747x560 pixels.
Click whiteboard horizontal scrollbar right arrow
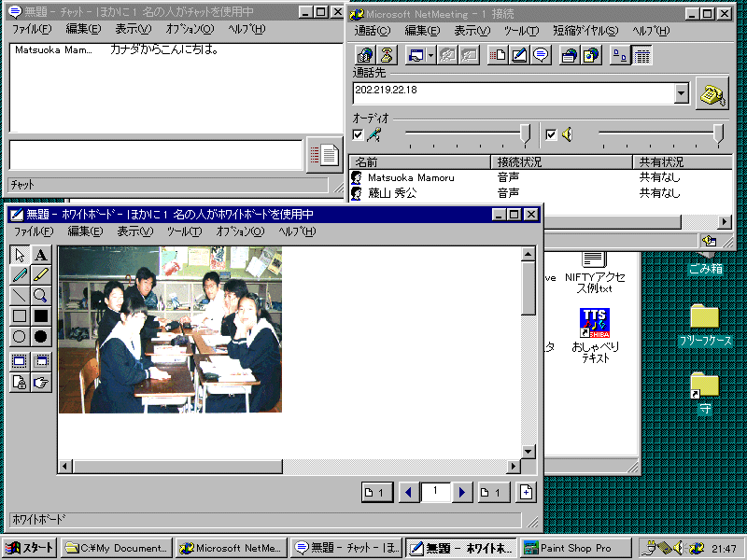tap(513, 466)
